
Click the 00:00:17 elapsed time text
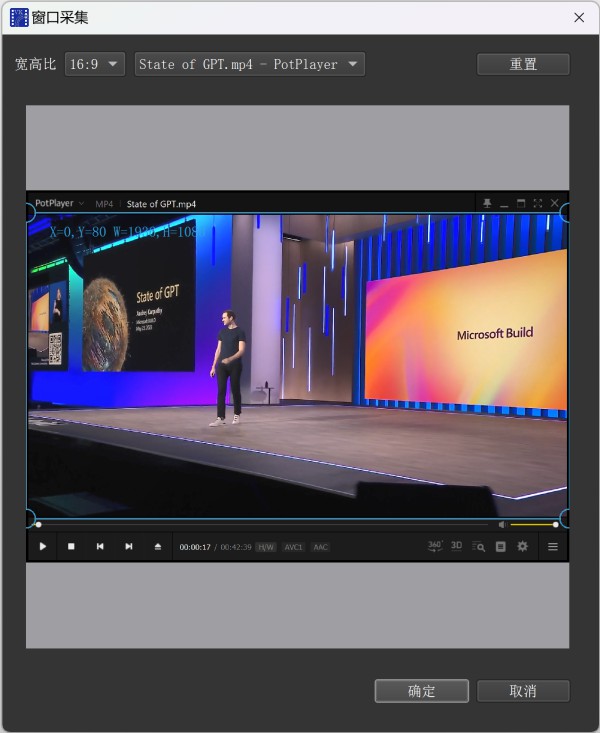coord(195,547)
